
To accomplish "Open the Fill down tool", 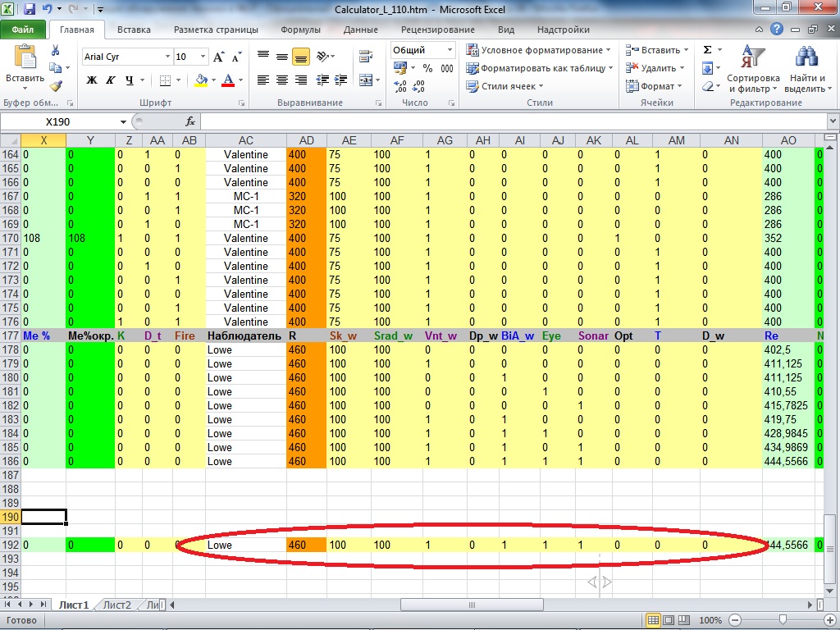I will pos(707,68).
